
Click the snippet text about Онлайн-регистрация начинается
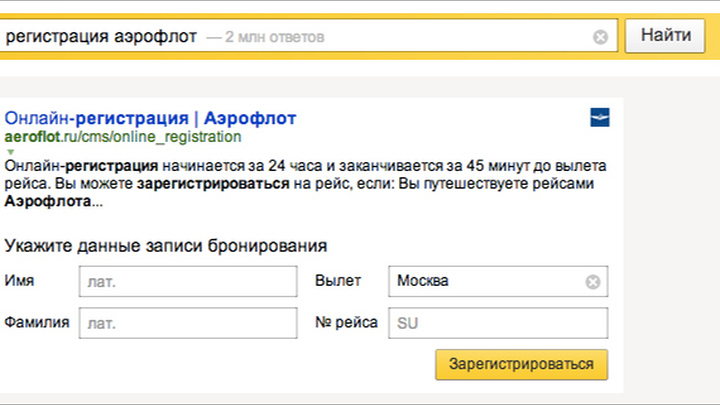coord(305,183)
